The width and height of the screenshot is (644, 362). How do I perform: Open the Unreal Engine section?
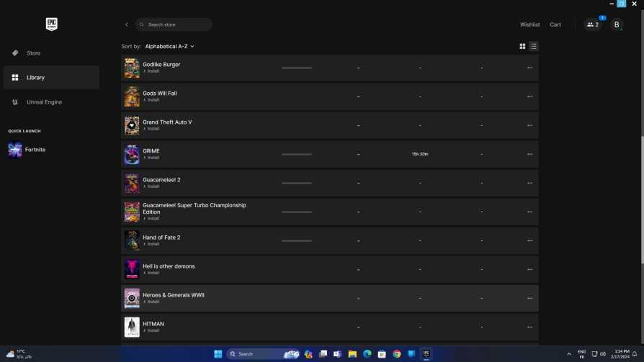44,102
